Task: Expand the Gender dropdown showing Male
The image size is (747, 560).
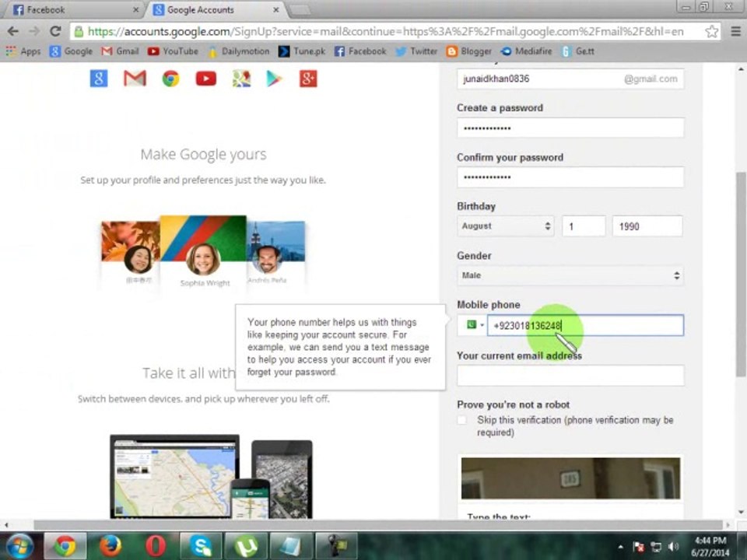Action: click(x=570, y=275)
